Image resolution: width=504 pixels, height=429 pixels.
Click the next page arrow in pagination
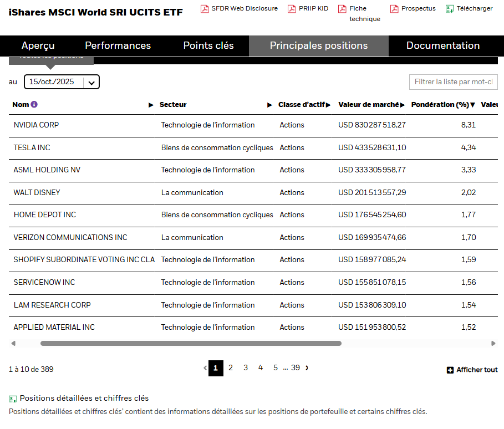pyautogui.click(x=307, y=367)
